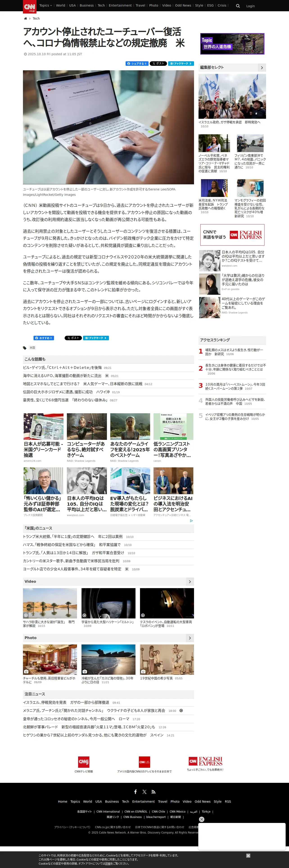289x868 pixels.
Task: Expand 編集部セレクト section arrow
Action: tap(262, 68)
